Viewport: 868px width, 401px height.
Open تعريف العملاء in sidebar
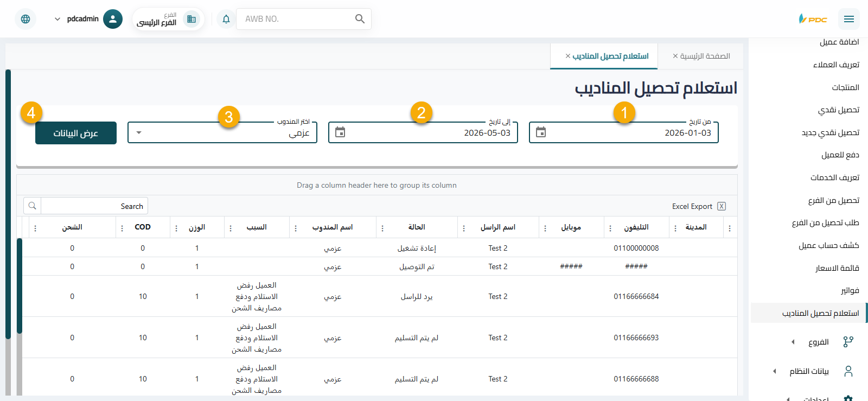[836, 65]
